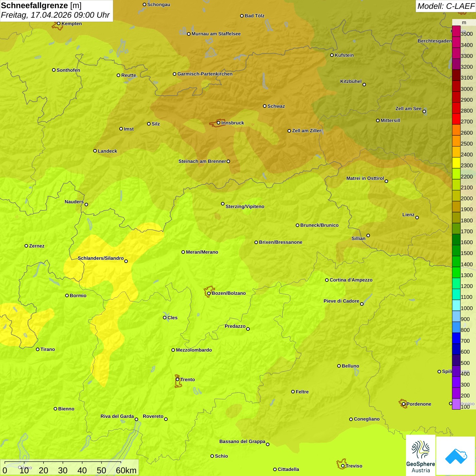
Task: Click the Treviso location marker
Action: tap(343, 466)
